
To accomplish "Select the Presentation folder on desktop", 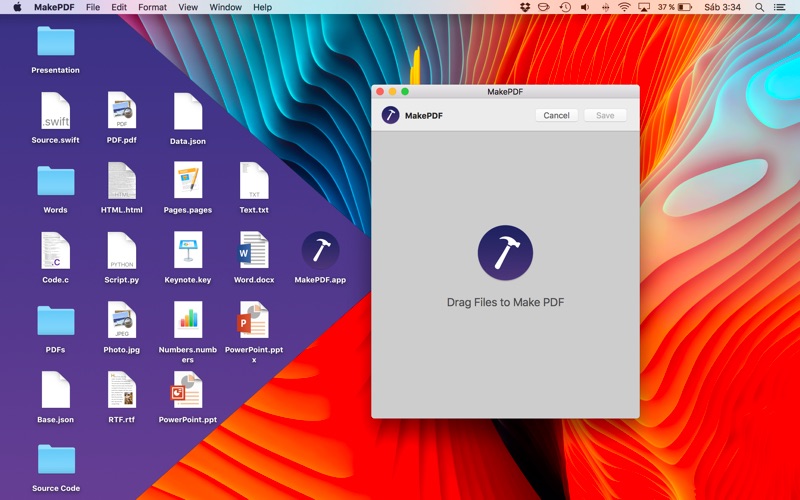I will coord(56,41).
